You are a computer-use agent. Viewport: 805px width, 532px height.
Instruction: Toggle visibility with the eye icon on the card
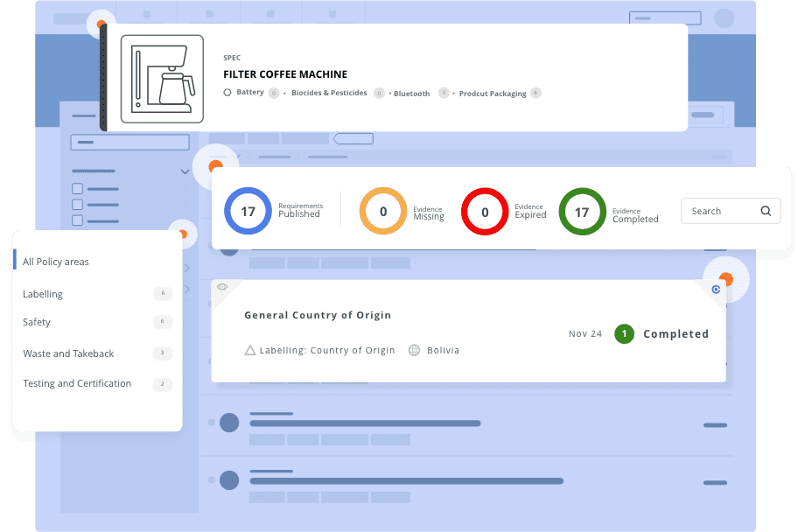[222, 286]
